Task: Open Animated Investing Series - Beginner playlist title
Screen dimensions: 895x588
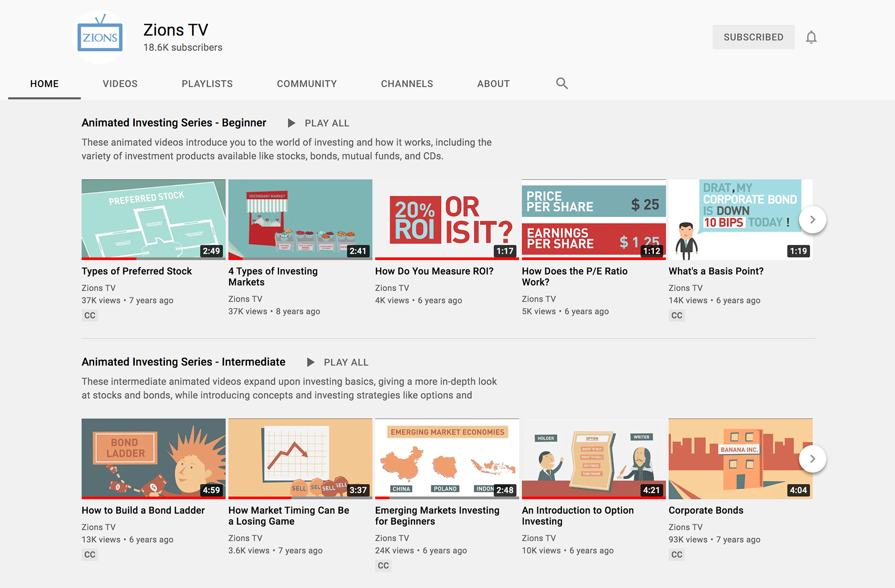Action: (174, 123)
